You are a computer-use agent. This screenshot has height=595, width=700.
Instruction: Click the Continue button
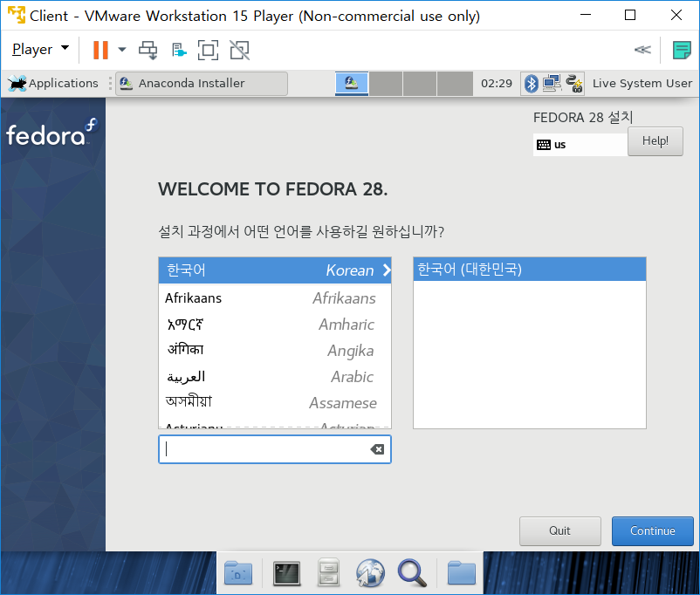[x=652, y=530]
